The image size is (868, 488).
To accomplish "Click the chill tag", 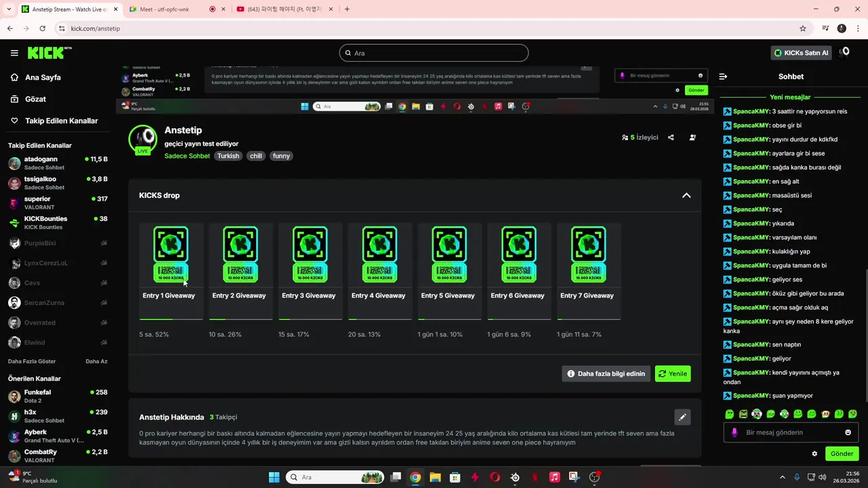I will coord(256,156).
